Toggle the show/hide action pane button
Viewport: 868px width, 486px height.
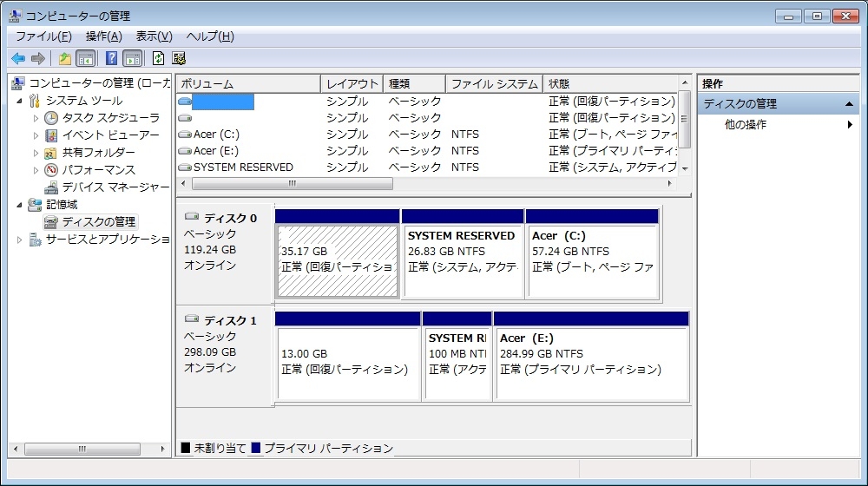(x=132, y=58)
